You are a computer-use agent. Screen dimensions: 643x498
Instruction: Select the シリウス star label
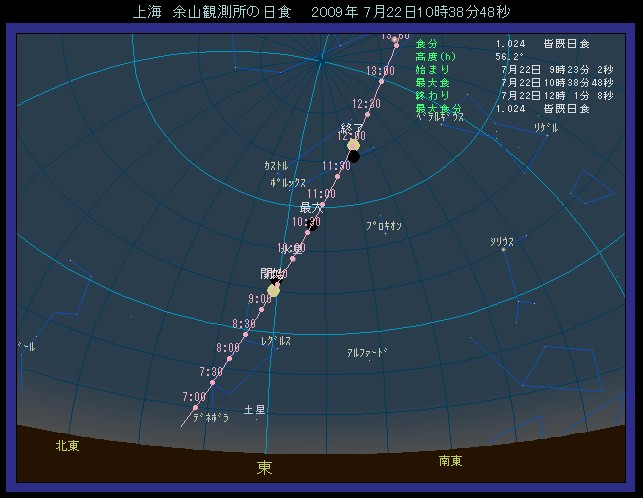point(503,242)
